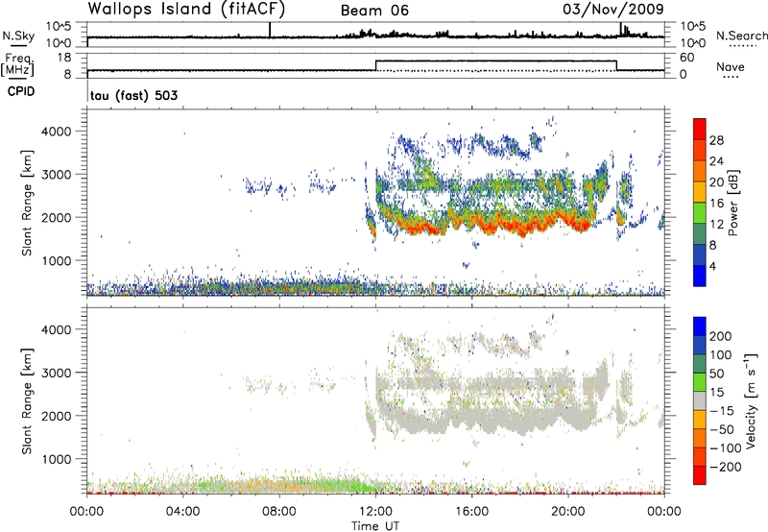Click the 'Nave' legend label
Screen dimensions: 768x532
click(730, 67)
